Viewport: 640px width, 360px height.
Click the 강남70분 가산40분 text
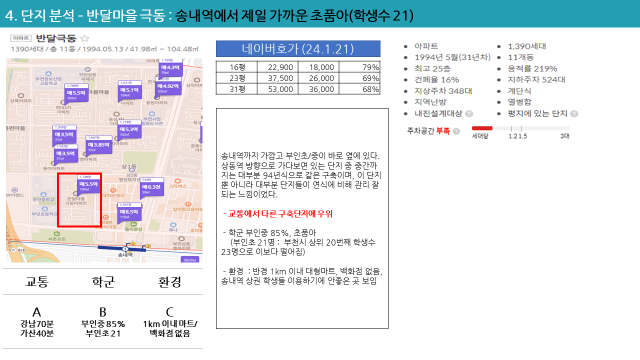[37, 329]
